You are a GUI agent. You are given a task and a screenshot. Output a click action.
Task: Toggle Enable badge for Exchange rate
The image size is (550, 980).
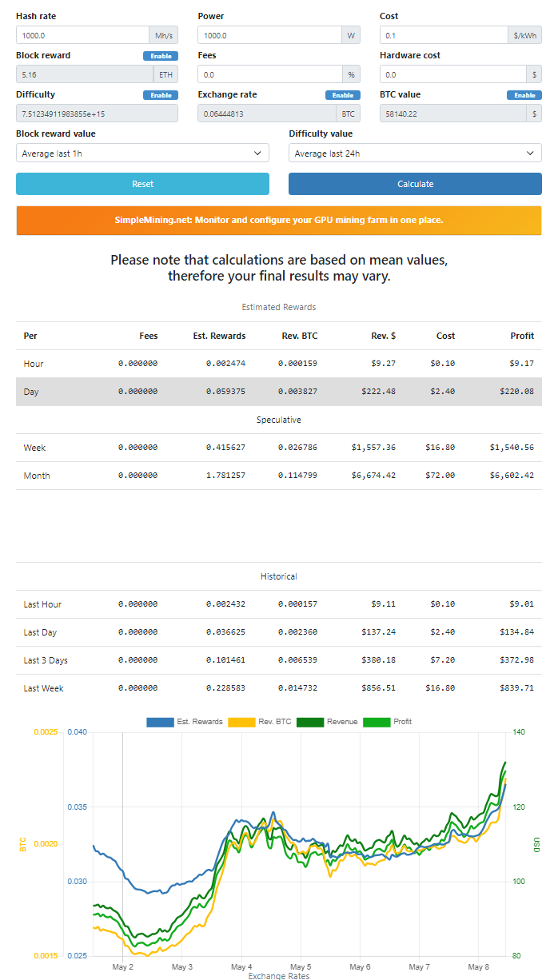[x=342, y=95]
